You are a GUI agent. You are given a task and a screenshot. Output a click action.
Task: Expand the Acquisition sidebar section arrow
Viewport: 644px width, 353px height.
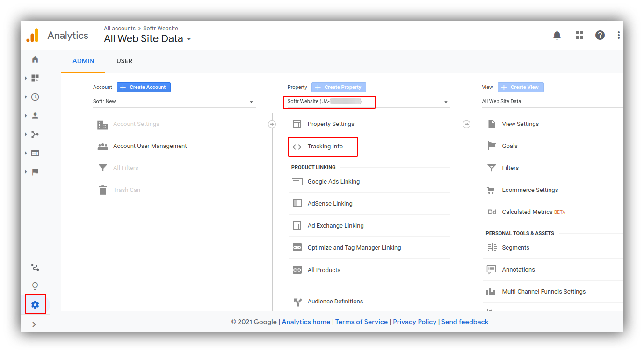coord(26,134)
